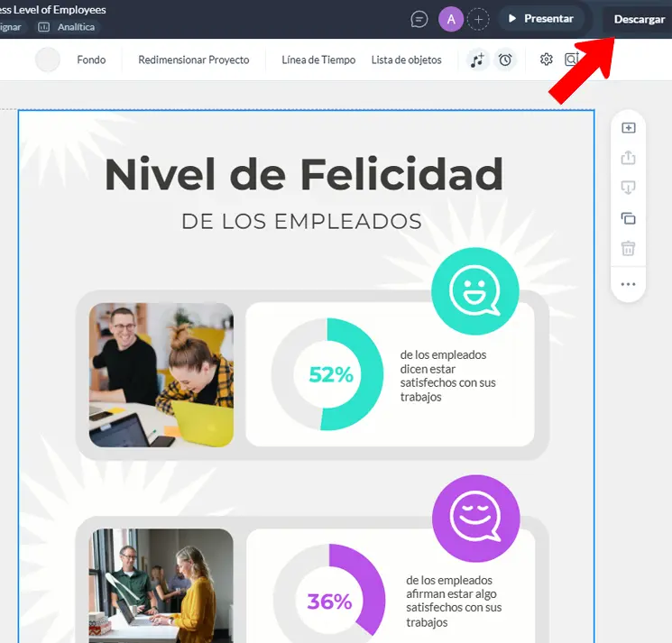Click the duplicate page icon
The width and height of the screenshot is (672, 643).
coord(629,218)
